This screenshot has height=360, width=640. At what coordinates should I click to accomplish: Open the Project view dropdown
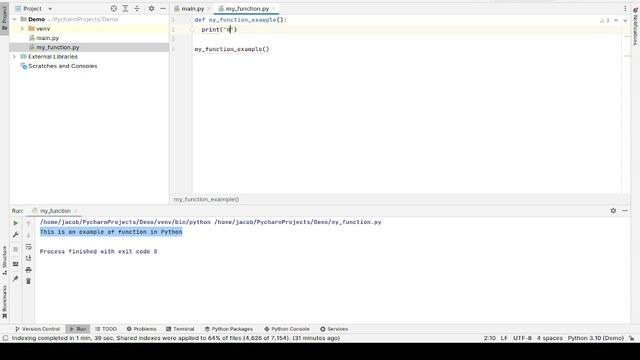[x=50, y=9]
